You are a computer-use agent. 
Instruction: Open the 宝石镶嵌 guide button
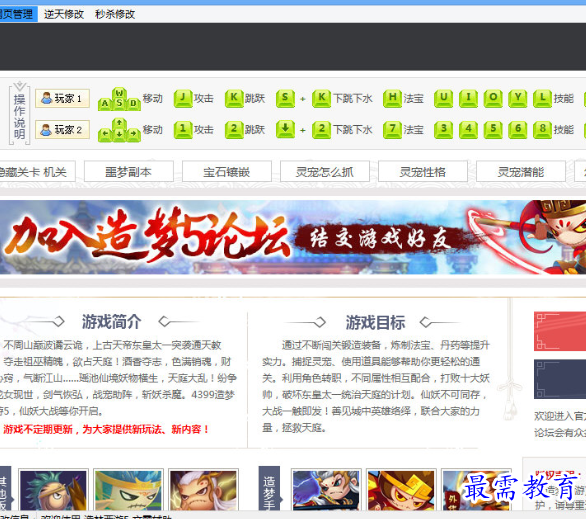pos(227,172)
